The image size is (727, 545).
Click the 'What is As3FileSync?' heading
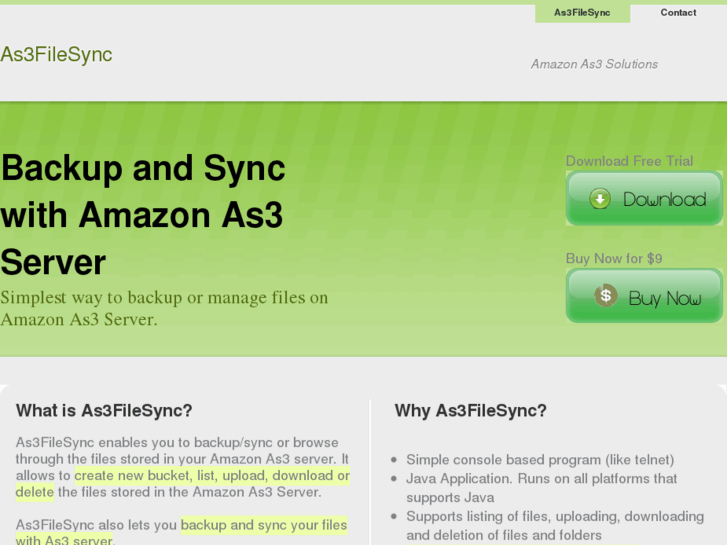coord(104,410)
